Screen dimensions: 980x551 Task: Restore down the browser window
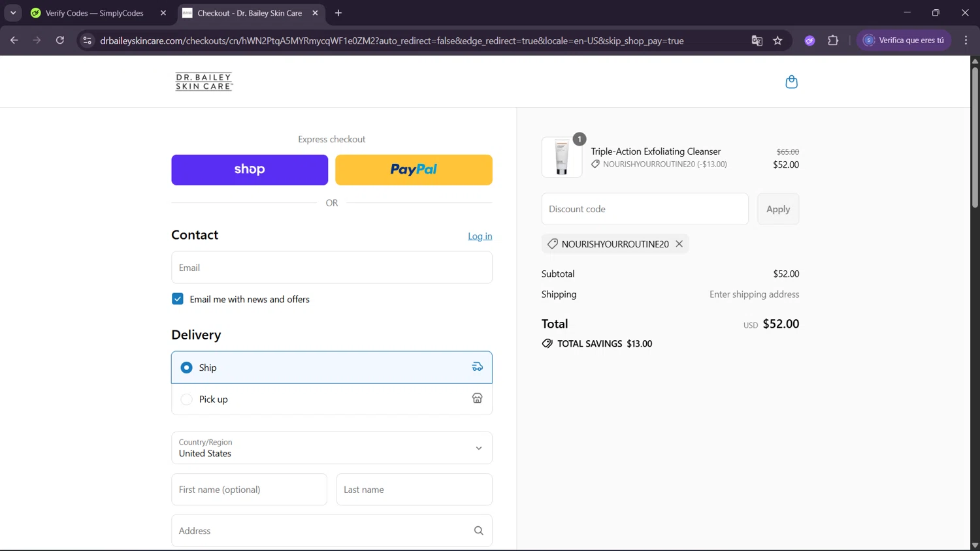pyautogui.click(x=936, y=12)
